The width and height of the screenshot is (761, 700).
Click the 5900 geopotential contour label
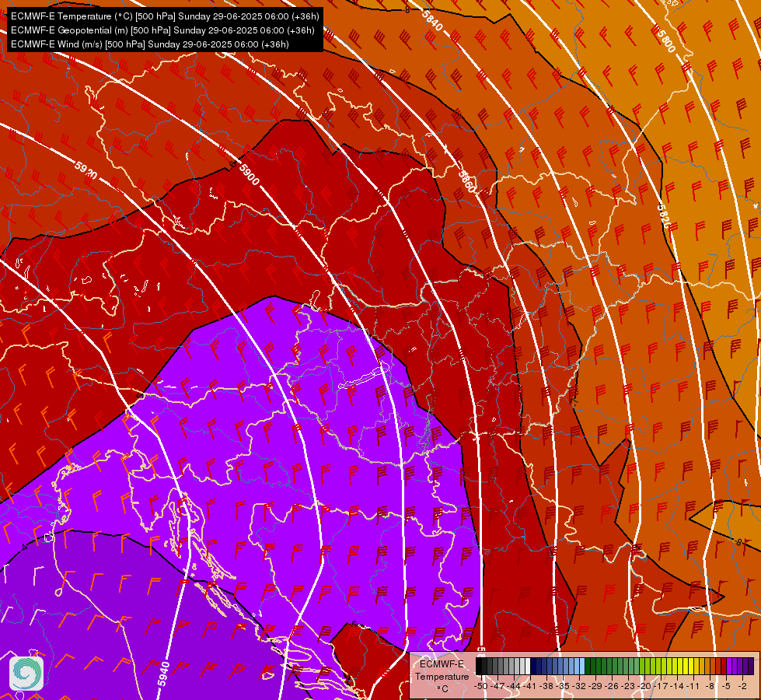[x=250, y=174]
